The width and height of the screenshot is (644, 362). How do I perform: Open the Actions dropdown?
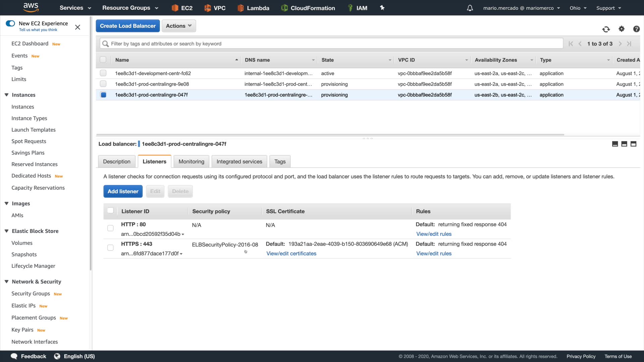(178, 26)
